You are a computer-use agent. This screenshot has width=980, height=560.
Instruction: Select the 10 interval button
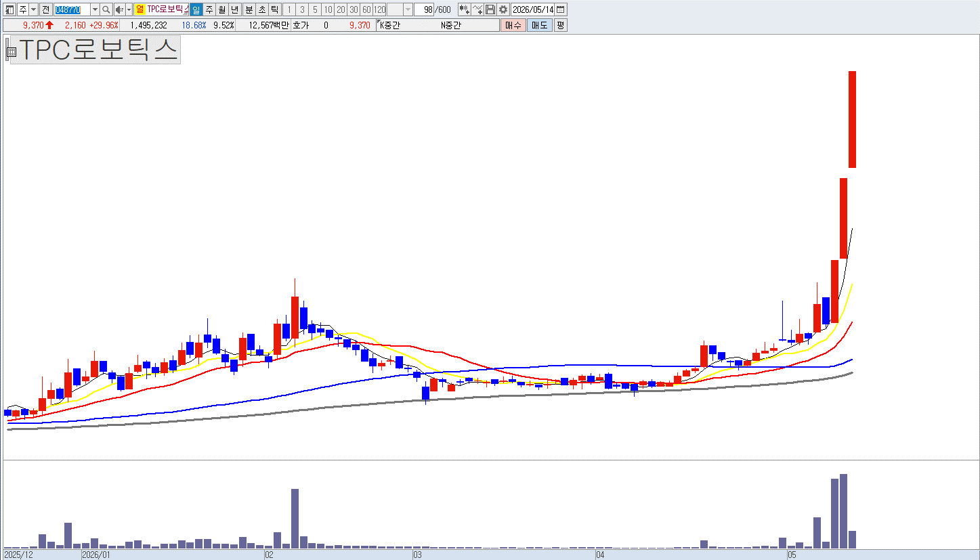tap(328, 9)
